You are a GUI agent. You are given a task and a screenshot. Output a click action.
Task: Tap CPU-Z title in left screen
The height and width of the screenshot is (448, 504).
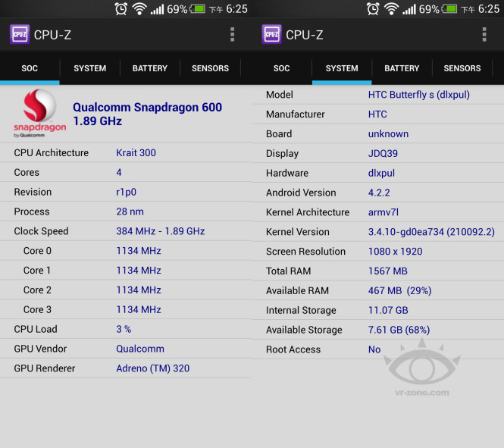pyautogui.click(x=52, y=35)
